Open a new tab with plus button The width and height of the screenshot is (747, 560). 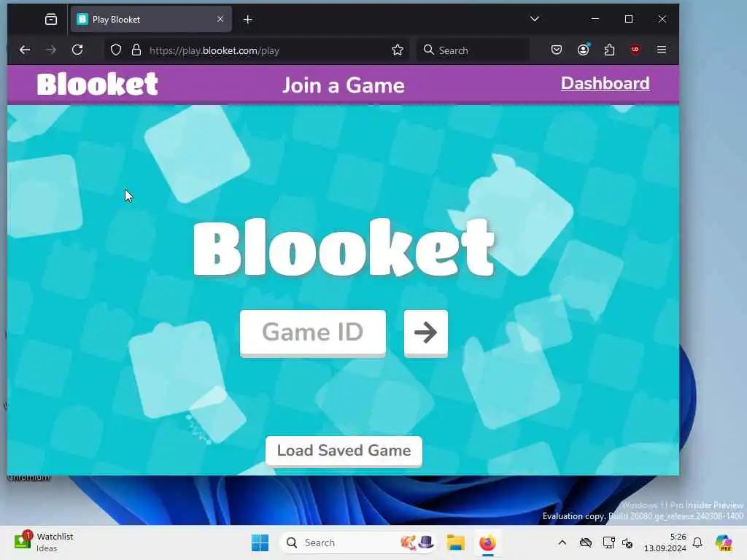click(x=248, y=20)
